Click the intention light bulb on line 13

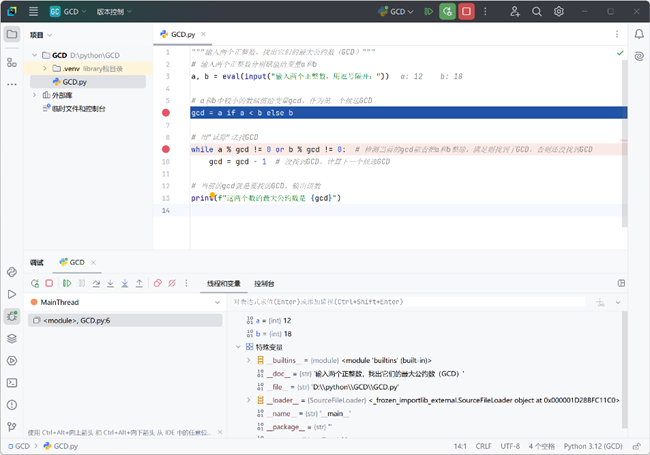pos(212,195)
